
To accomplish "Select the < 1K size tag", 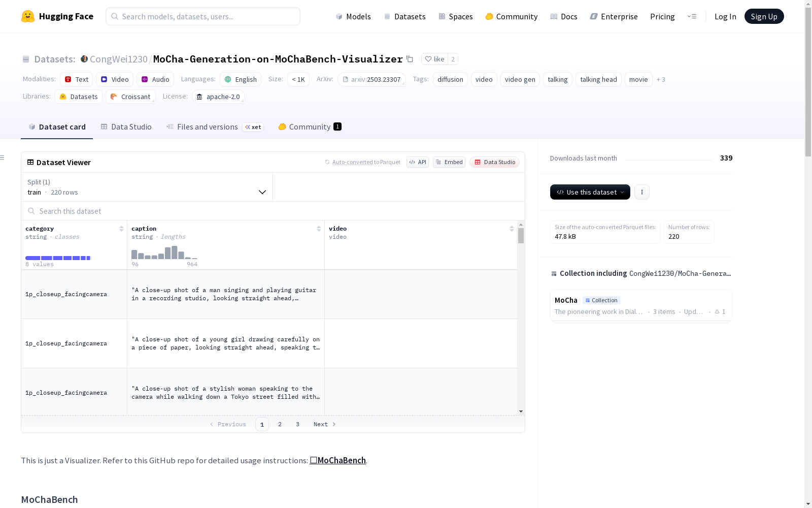I will pos(298,79).
